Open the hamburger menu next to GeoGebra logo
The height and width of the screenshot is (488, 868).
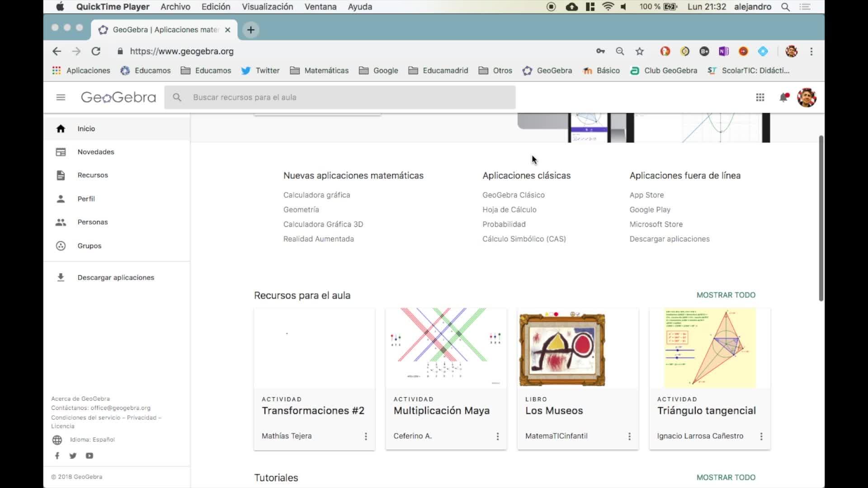(x=61, y=97)
